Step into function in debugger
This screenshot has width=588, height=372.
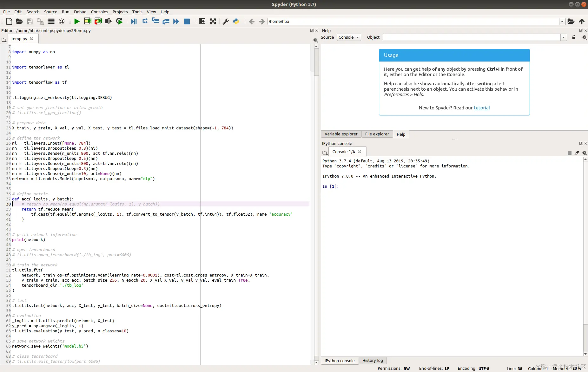[155, 21]
